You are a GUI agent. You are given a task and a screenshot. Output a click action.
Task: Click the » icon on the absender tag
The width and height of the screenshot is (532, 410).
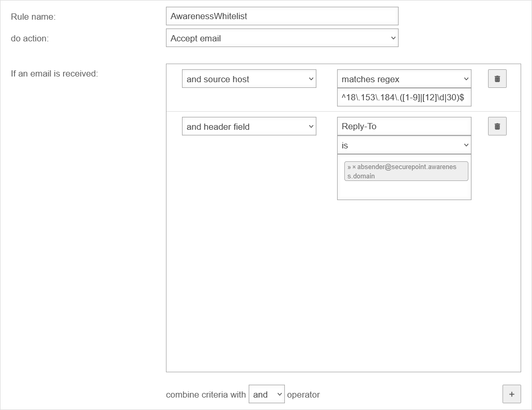coord(349,167)
